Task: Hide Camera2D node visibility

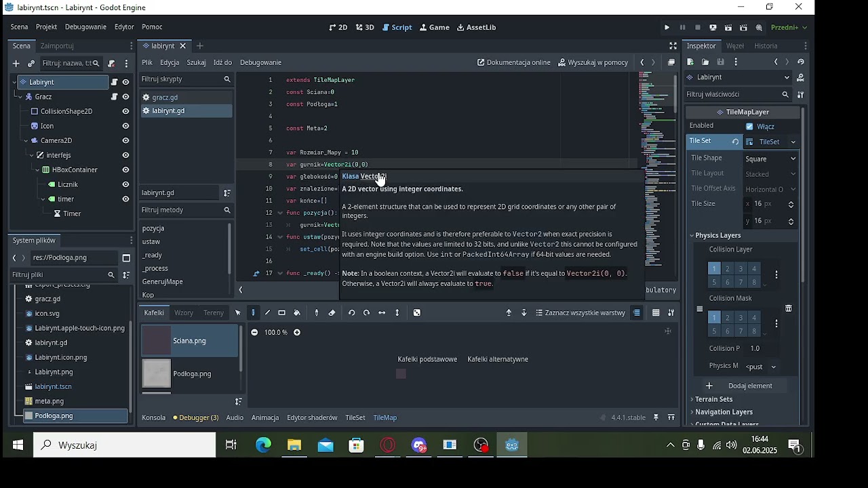Action: [x=125, y=141]
